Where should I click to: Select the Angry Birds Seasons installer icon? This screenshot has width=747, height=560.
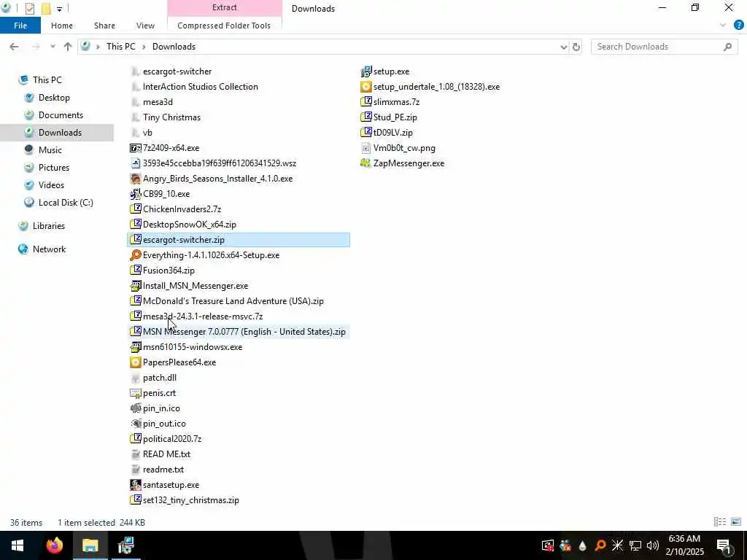click(135, 179)
